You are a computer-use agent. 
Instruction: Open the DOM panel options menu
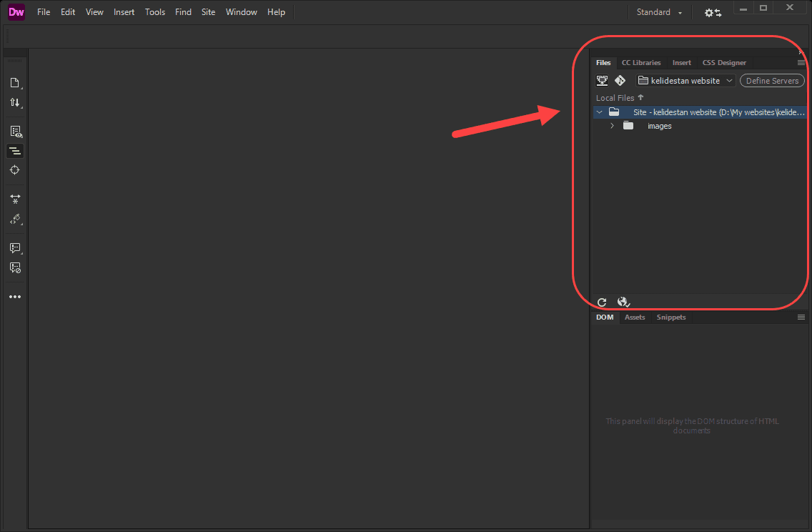[801, 317]
